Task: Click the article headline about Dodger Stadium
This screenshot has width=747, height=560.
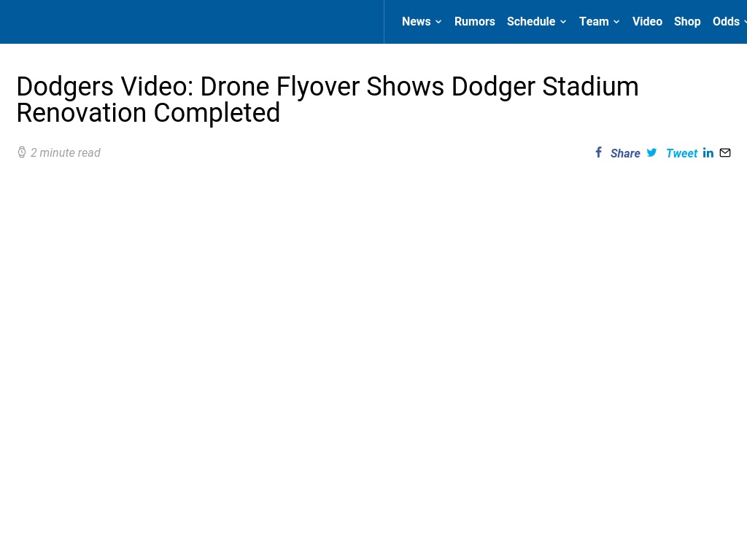Action: pyautogui.click(x=328, y=99)
